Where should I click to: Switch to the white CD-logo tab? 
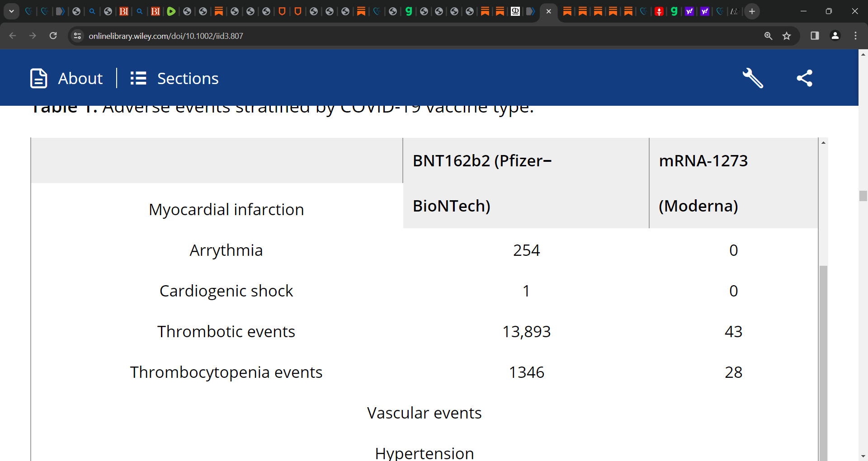tap(515, 11)
